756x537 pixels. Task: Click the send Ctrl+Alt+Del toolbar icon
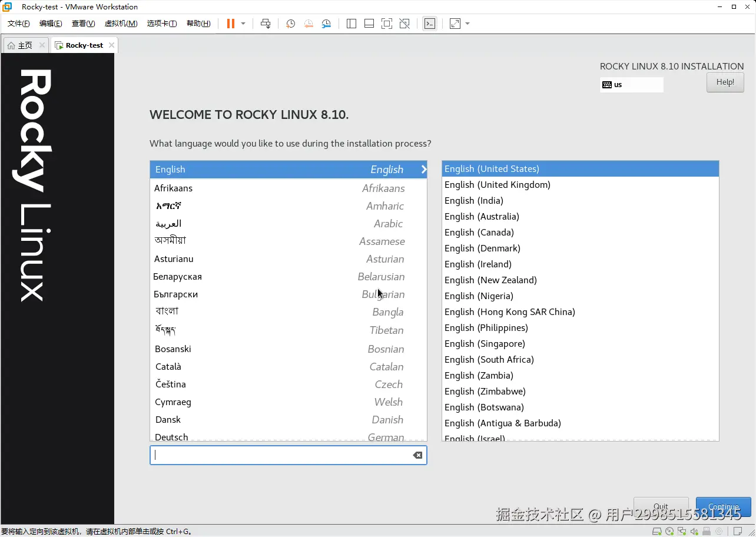coord(266,24)
